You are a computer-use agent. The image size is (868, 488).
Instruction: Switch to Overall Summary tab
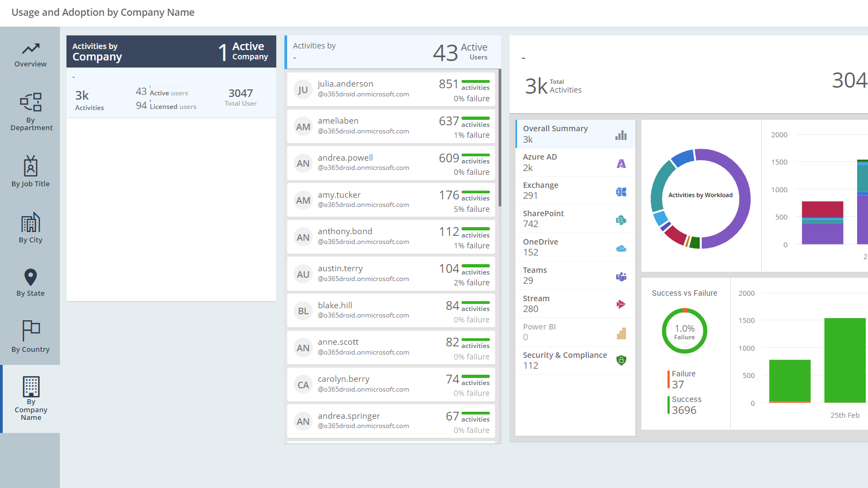[x=575, y=134]
